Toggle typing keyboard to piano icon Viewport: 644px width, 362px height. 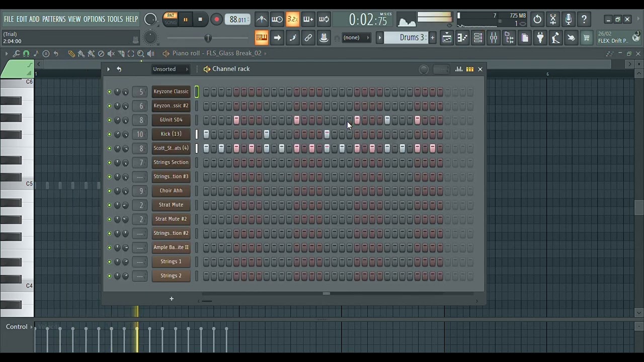(262, 38)
